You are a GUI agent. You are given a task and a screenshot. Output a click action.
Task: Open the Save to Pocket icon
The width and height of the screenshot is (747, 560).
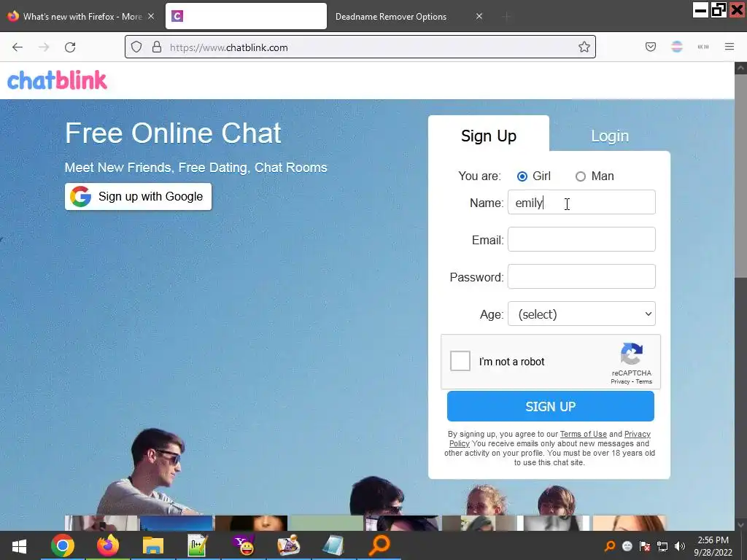click(x=650, y=47)
